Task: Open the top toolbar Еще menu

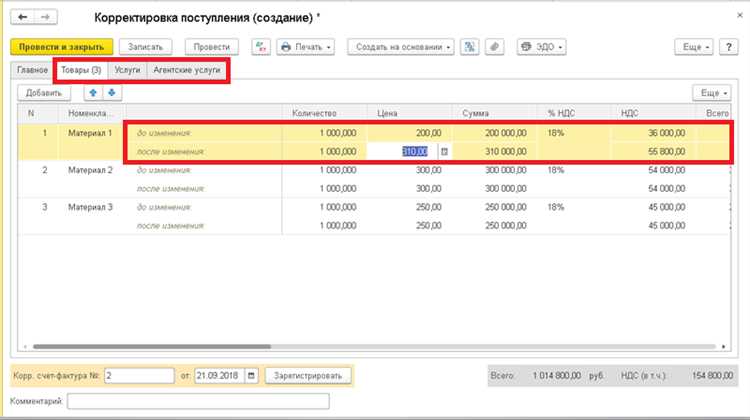Action: [695, 47]
